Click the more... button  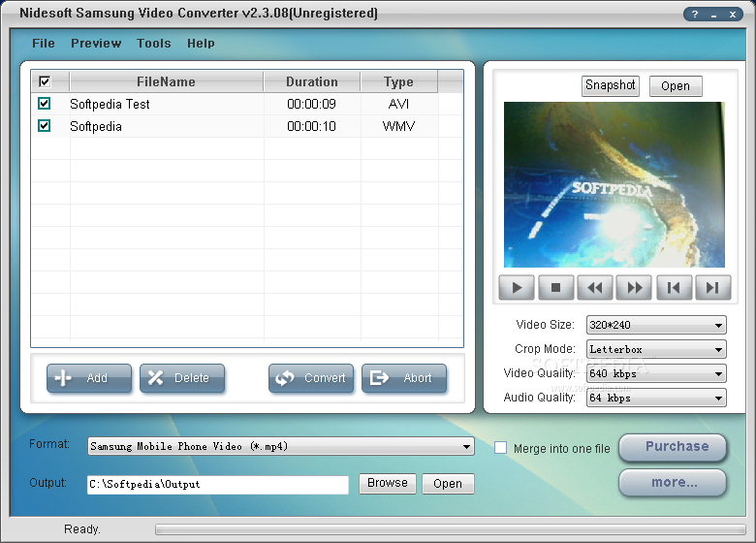coord(673,482)
